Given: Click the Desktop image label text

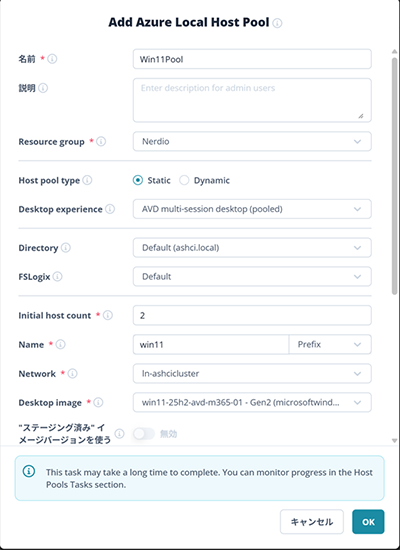Looking at the screenshot, I should [50, 403].
